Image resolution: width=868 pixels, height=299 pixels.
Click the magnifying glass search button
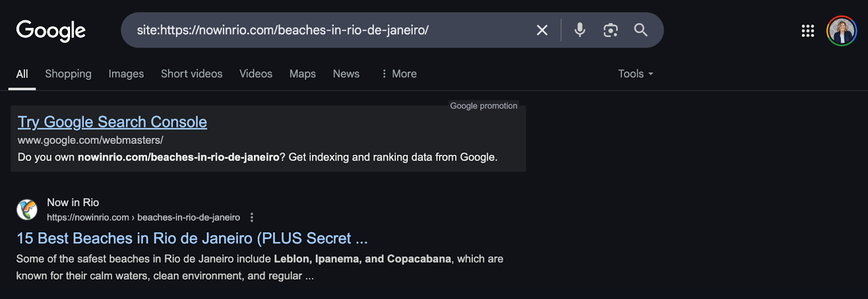pos(641,30)
